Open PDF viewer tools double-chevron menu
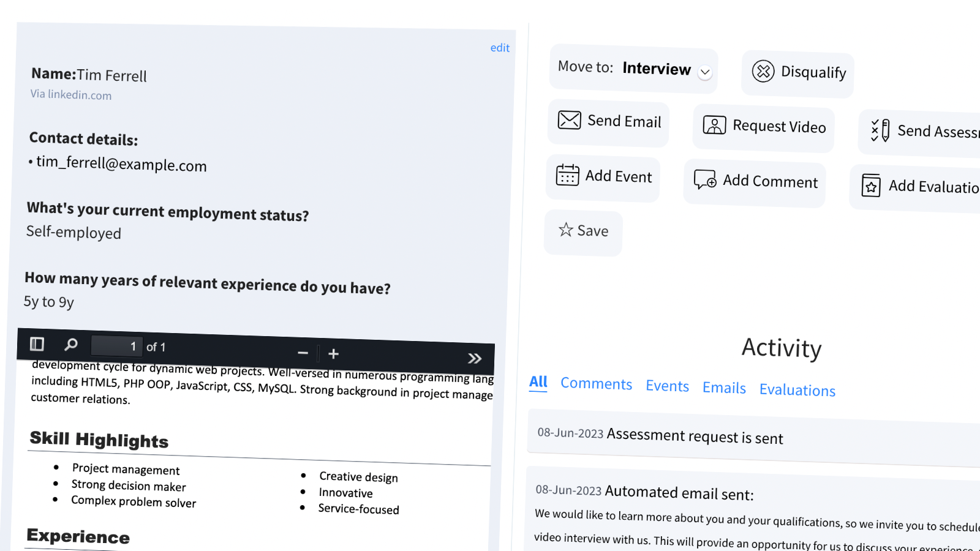980x551 pixels. click(475, 358)
